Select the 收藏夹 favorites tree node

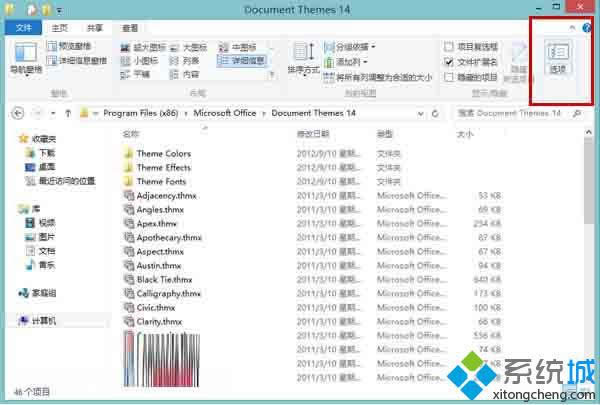[x=38, y=139]
